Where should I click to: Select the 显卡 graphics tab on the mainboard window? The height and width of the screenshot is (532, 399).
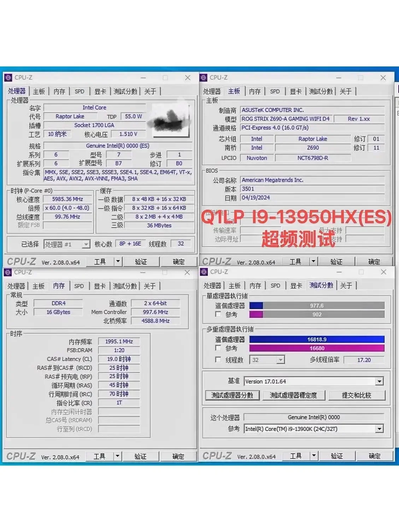pos(295,91)
